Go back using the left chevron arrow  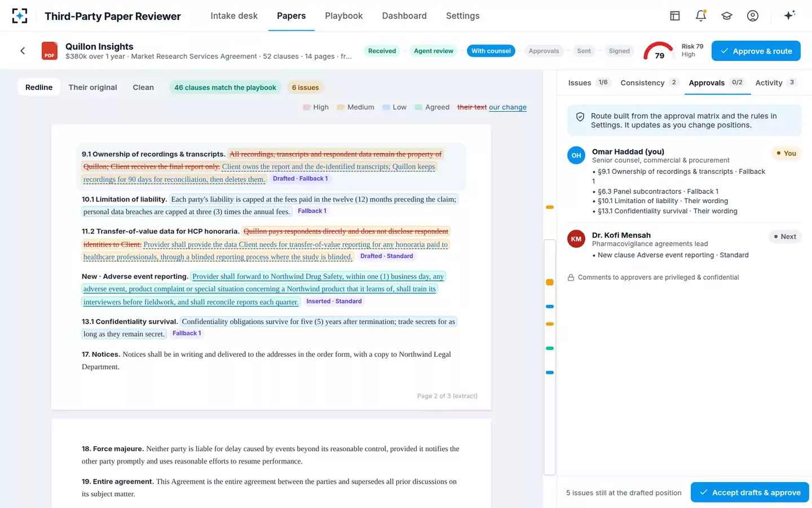(x=23, y=51)
